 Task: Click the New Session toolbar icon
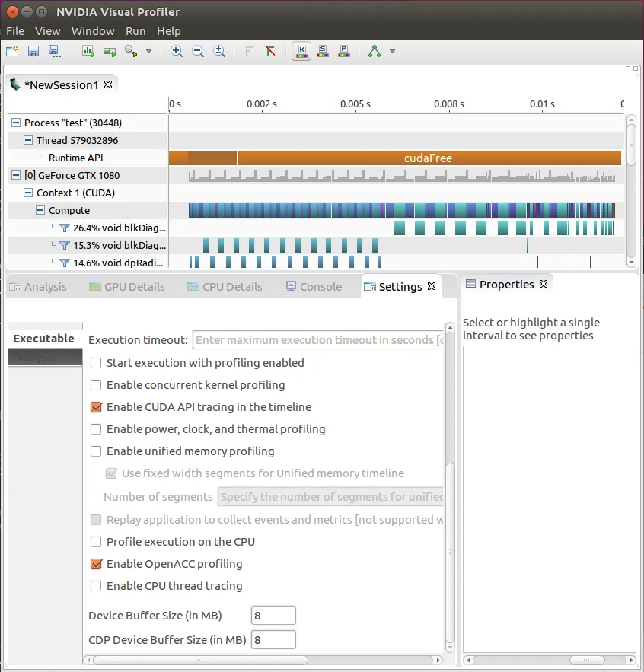click(12, 52)
